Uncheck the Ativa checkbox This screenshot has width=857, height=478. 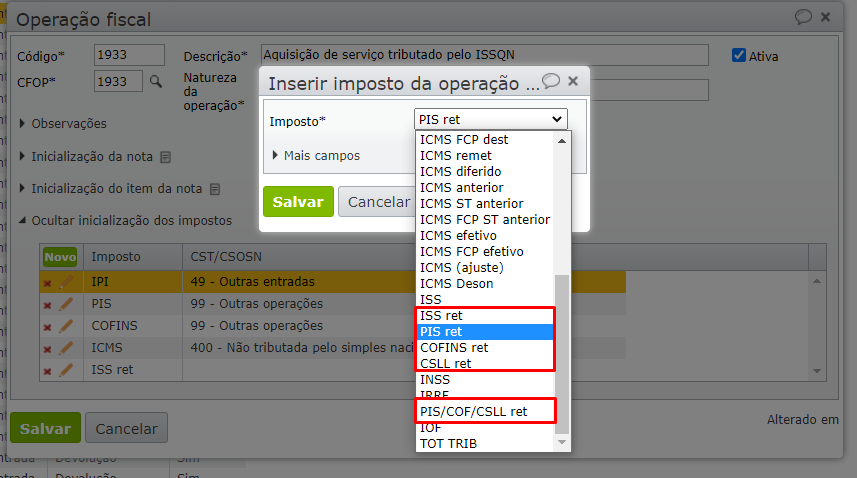click(x=738, y=55)
